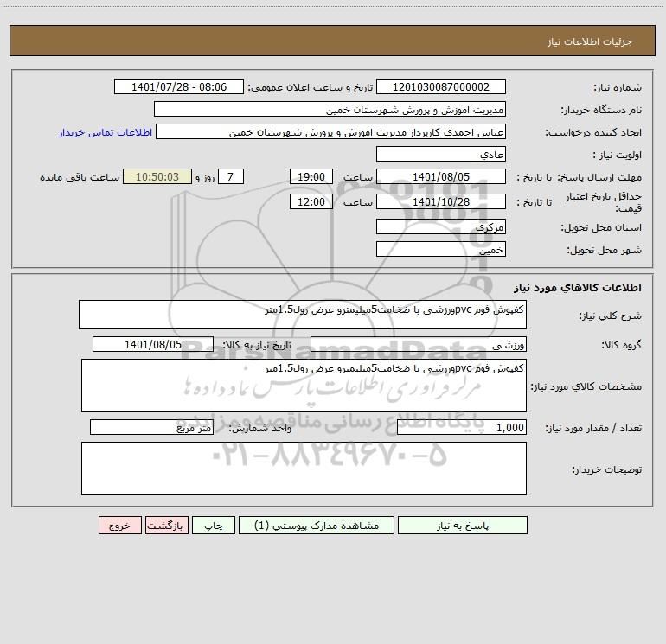Click label گروه کالا

click(621, 345)
